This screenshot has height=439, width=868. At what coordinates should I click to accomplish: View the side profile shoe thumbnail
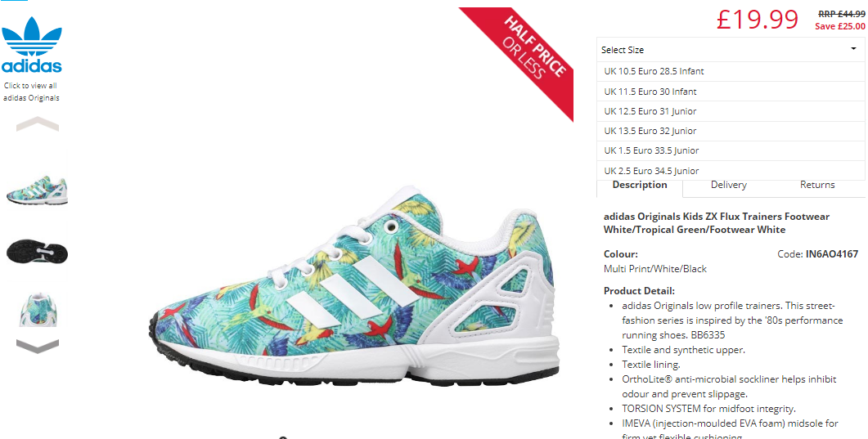(37, 190)
